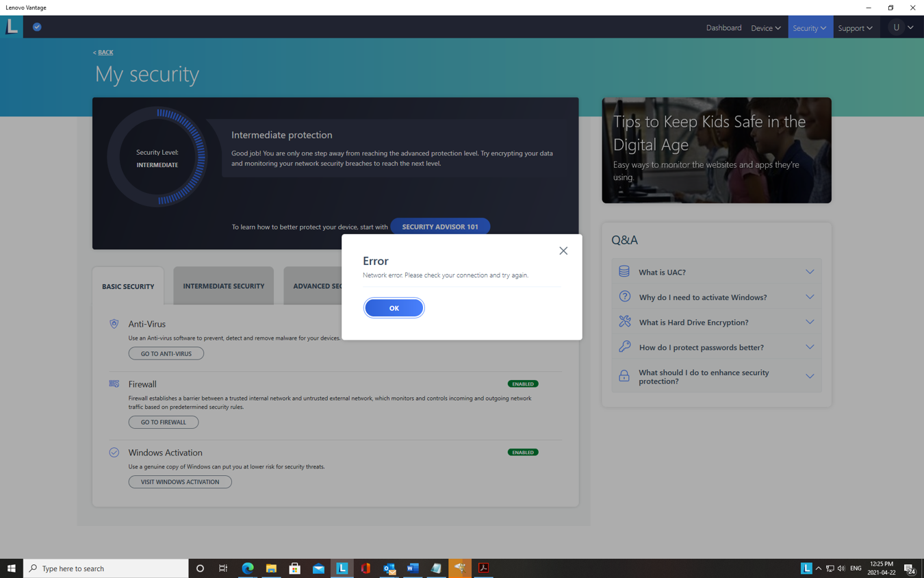Click the Anti-Virus shield icon
The image size is (924, 578).
point(114,324)
